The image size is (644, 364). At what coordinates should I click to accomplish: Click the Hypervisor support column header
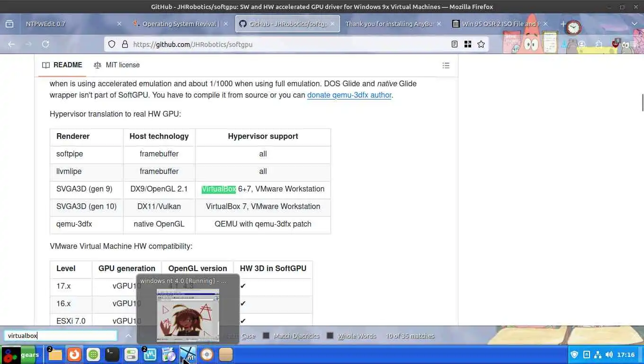263,136
